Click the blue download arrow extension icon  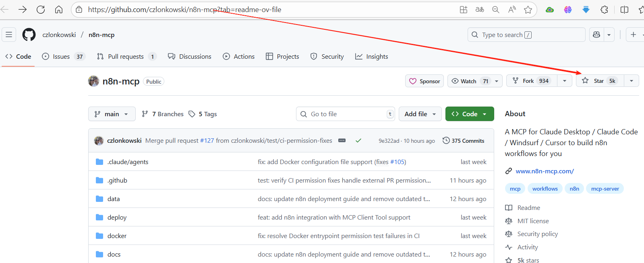[586, 10]
